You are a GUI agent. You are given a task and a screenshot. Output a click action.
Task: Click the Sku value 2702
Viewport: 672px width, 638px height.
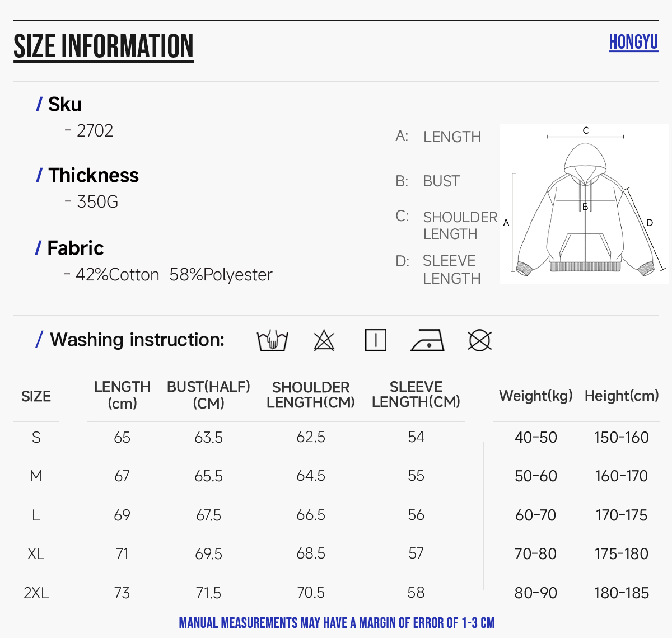click(95, 130)
